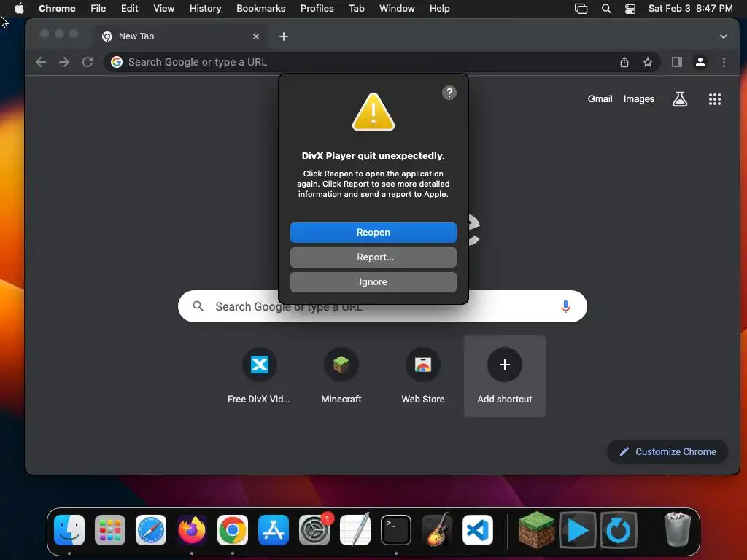Click the date and time display

point(690,8)
